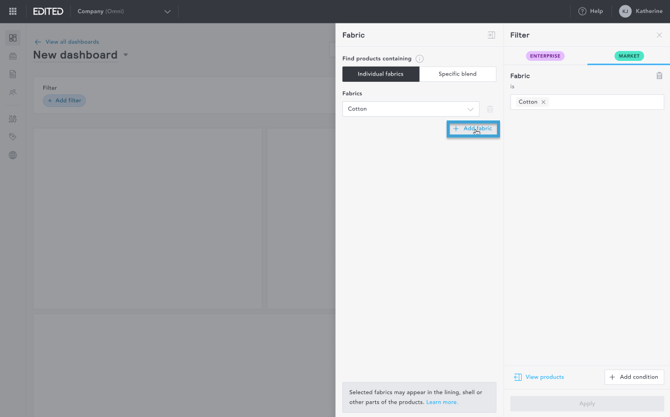Open the reports document sidebar icon

pyautogui.click(x=13, y=74)
